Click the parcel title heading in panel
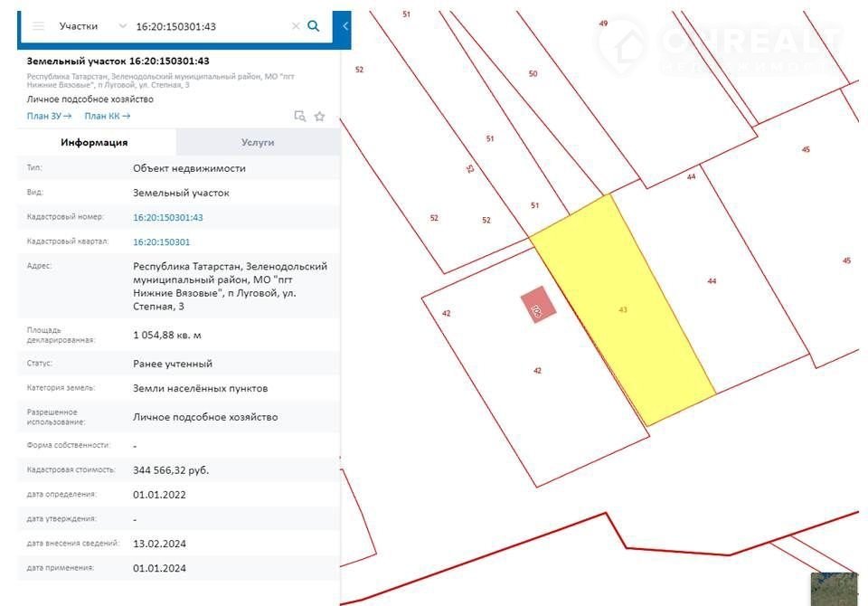This screenshot has height=606, width=868. point(118,61)
